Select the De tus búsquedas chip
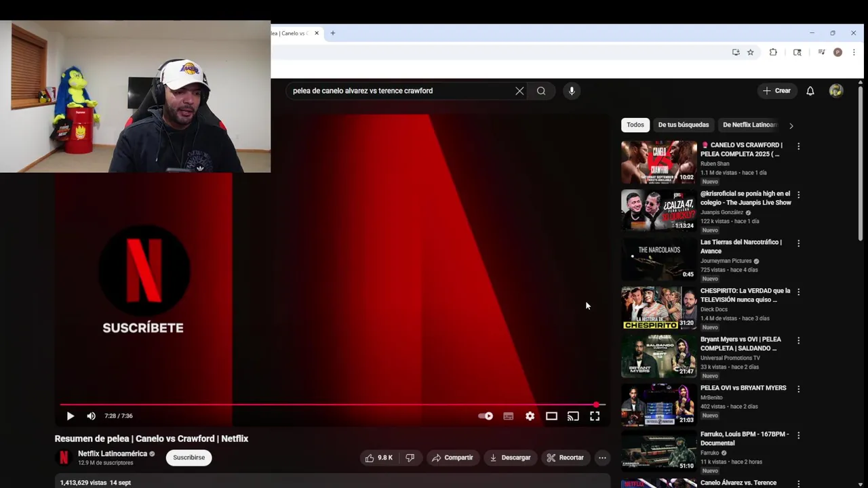 tap(684, 125)
